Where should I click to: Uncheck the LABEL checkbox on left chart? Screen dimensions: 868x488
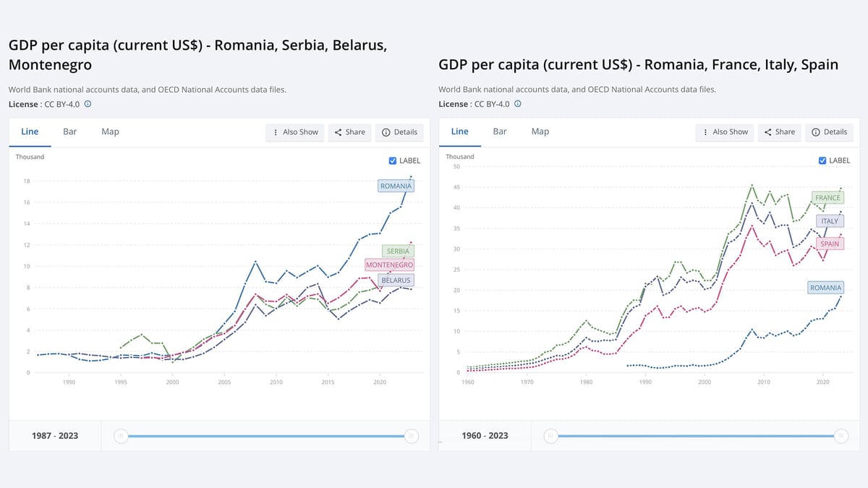(x=391, y=160)
